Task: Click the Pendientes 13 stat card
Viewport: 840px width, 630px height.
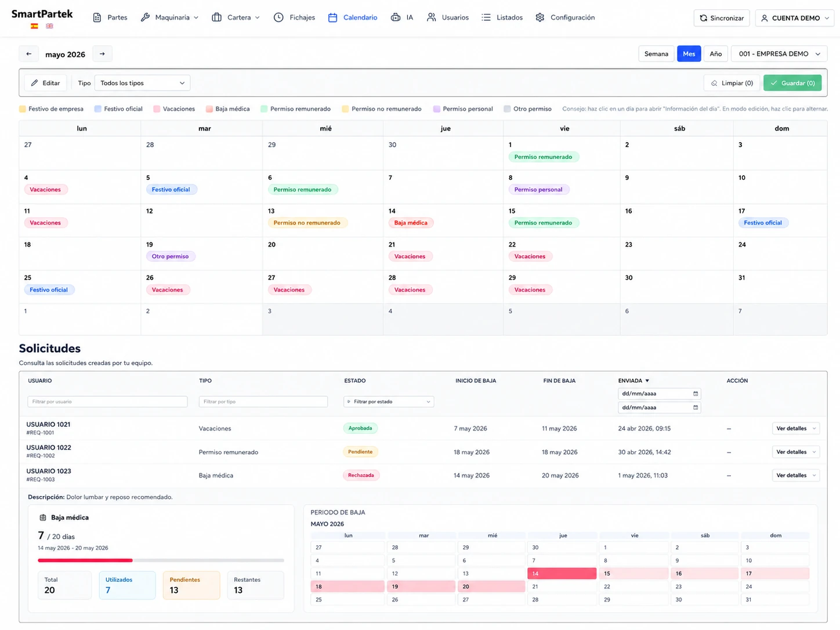Action: coord(191,585)
